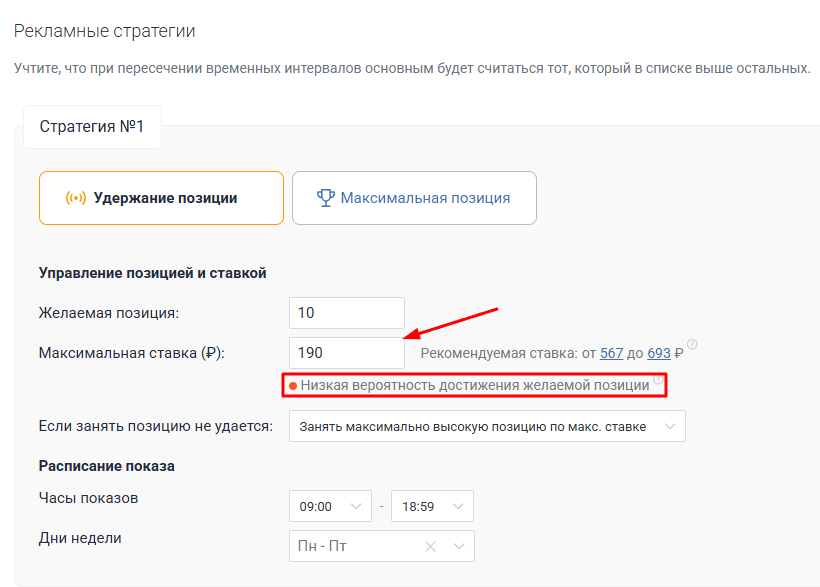
Task: Expand the Дни недели dropdown chevron
Action: pyautogui.click(x=459, y=547)
